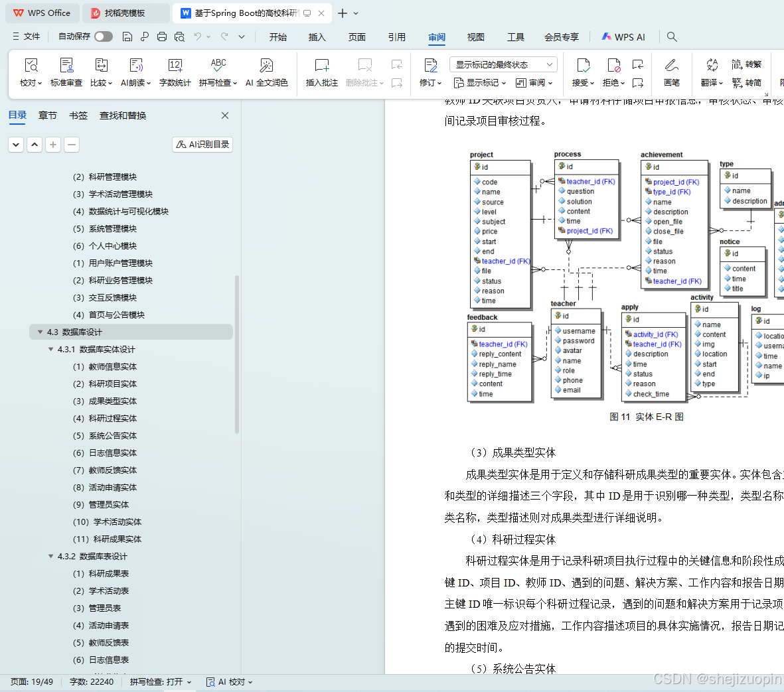Screen dimensions: 784x692
Task: Open the 翻译 translate tool
Action: [712, 72]
